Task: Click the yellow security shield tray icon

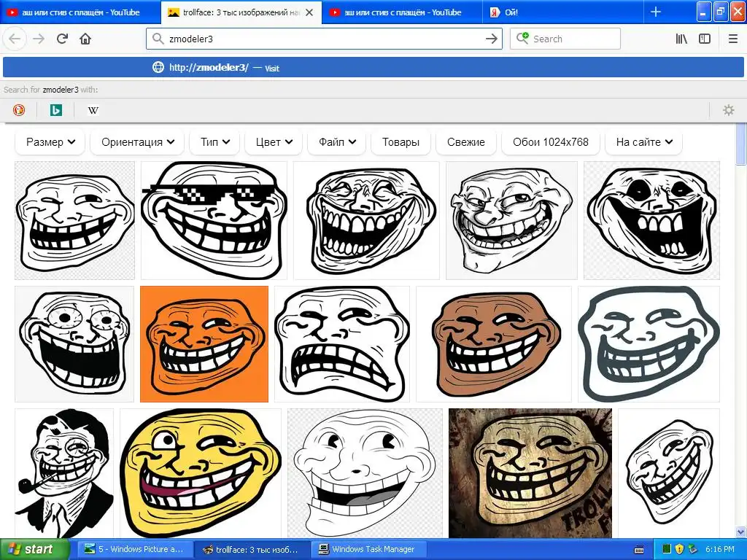Action: click(679, 549)
